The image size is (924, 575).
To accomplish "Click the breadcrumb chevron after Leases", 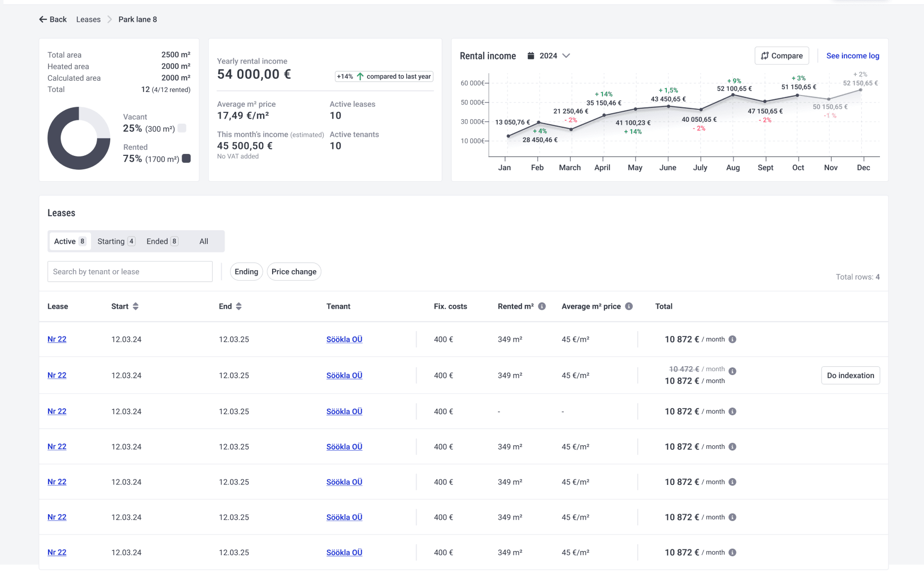I will pyautogui.click(x=109, y=19).
